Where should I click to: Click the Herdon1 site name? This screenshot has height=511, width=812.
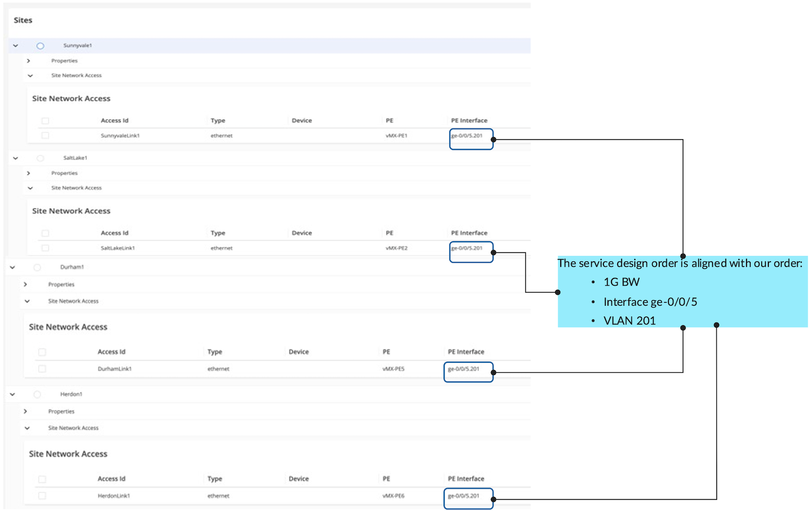tap(71, 394)
